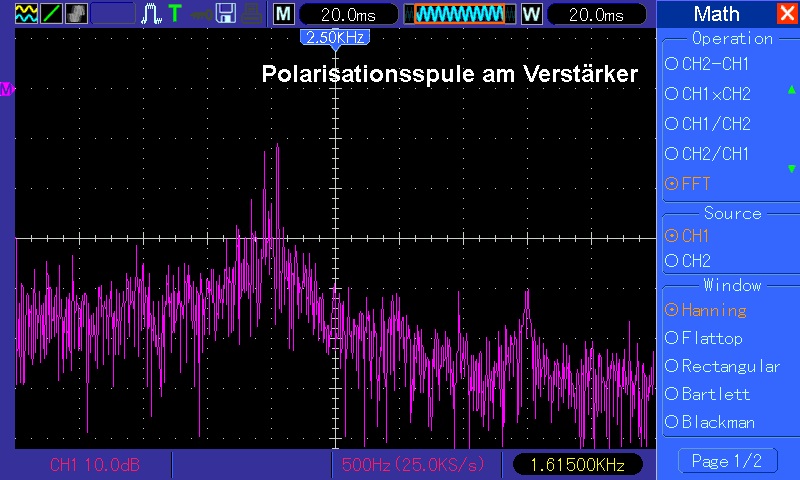Choose CH2 as the FFT source
This screenshot has width=800, height=480.
coord(688,261)
